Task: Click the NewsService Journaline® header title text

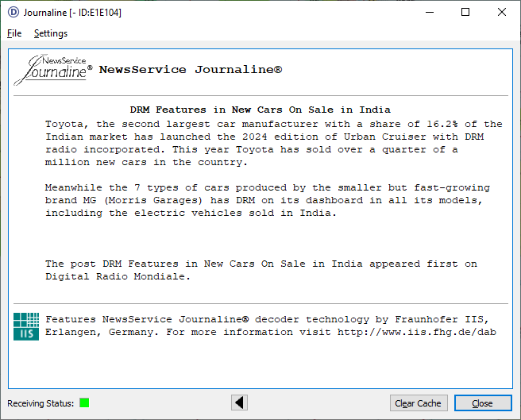Action: pos(190,70)
